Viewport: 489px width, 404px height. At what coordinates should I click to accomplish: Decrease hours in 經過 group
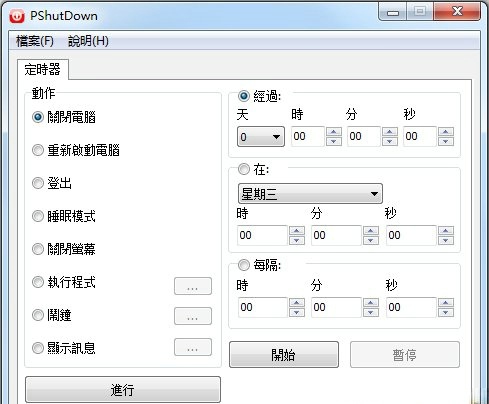[334, 141]
